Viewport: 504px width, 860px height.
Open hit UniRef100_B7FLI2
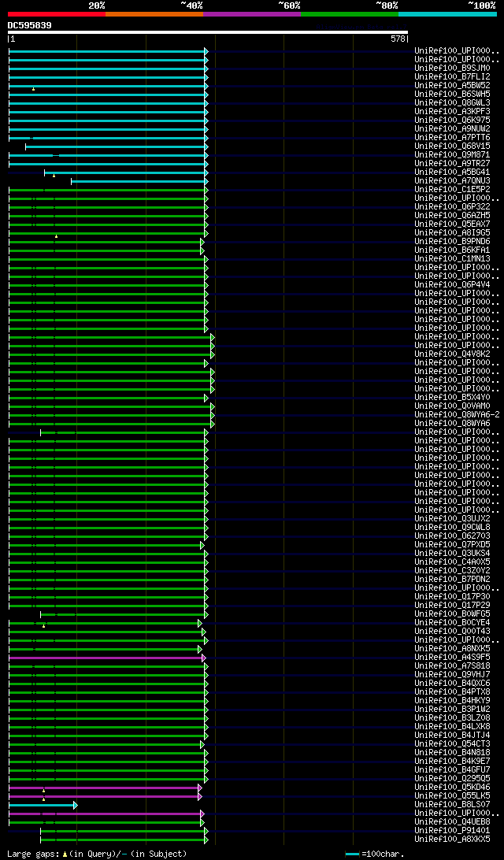[453, 77]
